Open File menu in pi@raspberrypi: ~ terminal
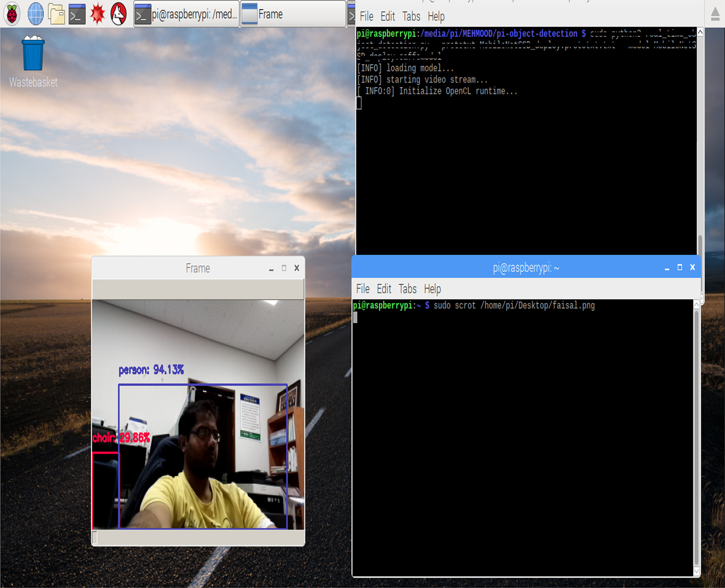The image size is (725, 588). [363, 289]
